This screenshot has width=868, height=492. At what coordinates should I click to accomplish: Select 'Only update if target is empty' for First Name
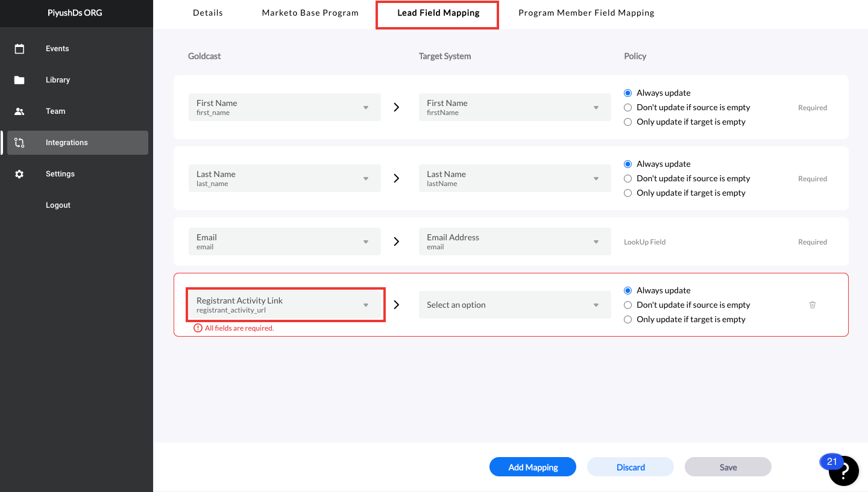pyautogui.click(x=627, y=122)
